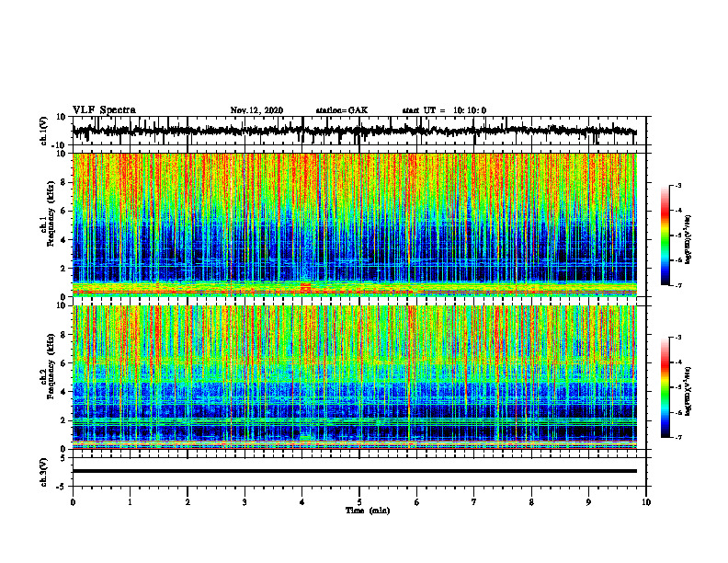Click time axis tick label "4"
The image size is (728, 563).
302,502
